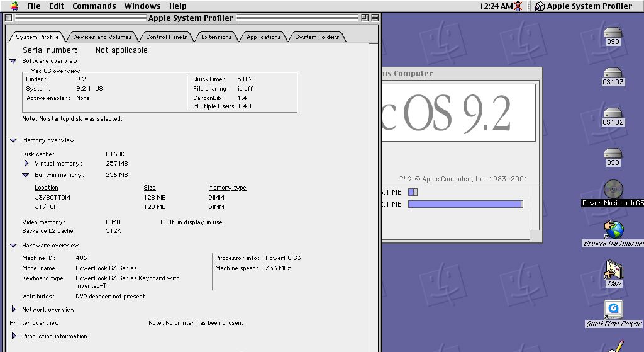
Task: Click the menu bar clock showing 12:24 AM
Action: (x=496, y=6)
